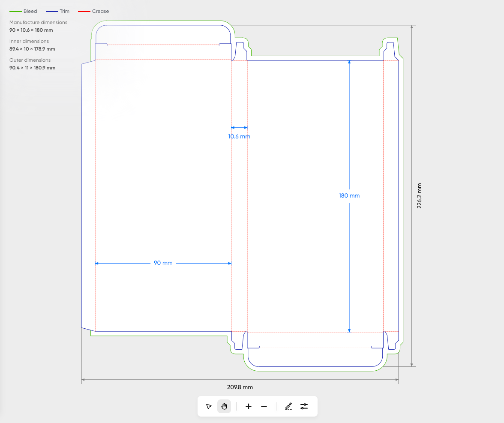
Task: Click the green Bleed legend line
Action: [15, 12]
